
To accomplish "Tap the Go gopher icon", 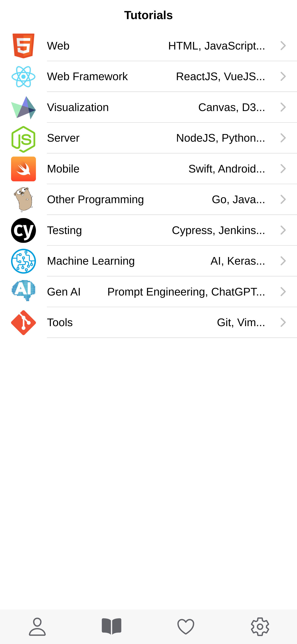I will click(23, 199).
